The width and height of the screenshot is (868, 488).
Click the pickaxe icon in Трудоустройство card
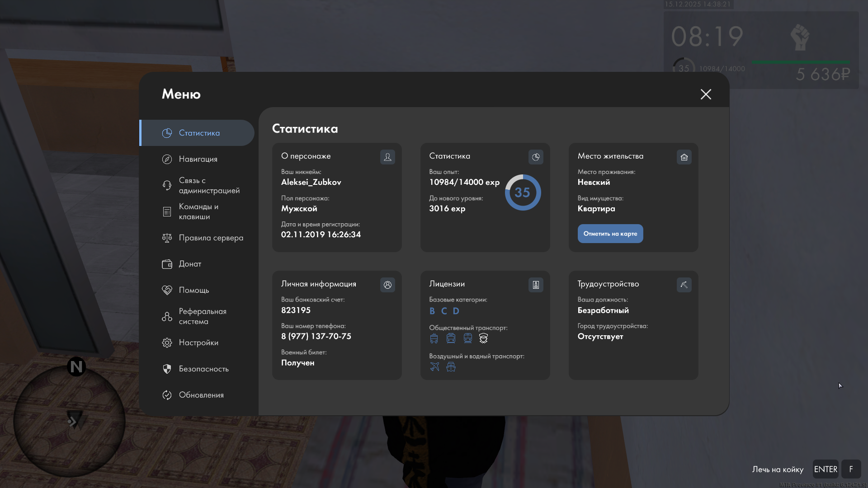(684, 285)
